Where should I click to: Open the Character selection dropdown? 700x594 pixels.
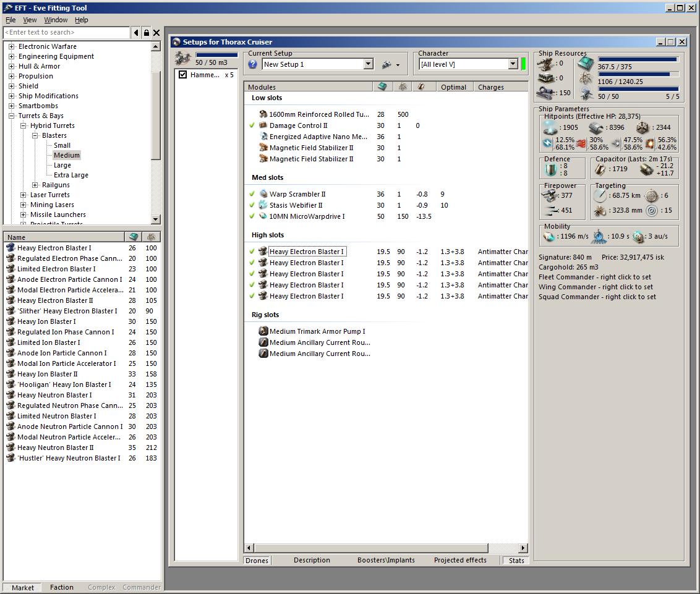(x=513, y=64)
